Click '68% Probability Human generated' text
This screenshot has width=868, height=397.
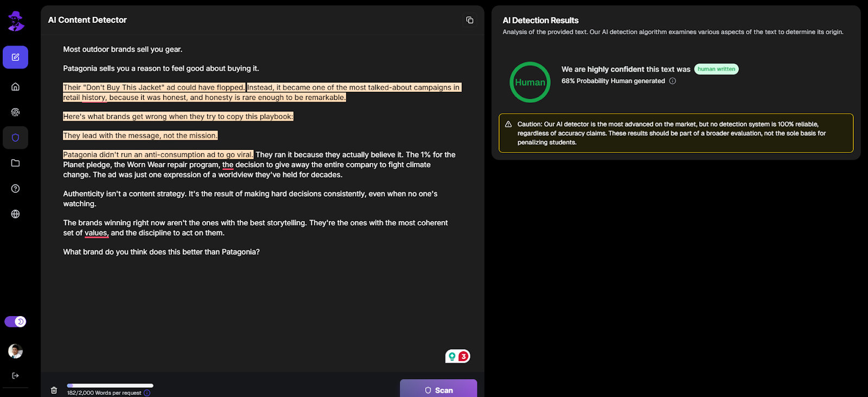point(613,81)
